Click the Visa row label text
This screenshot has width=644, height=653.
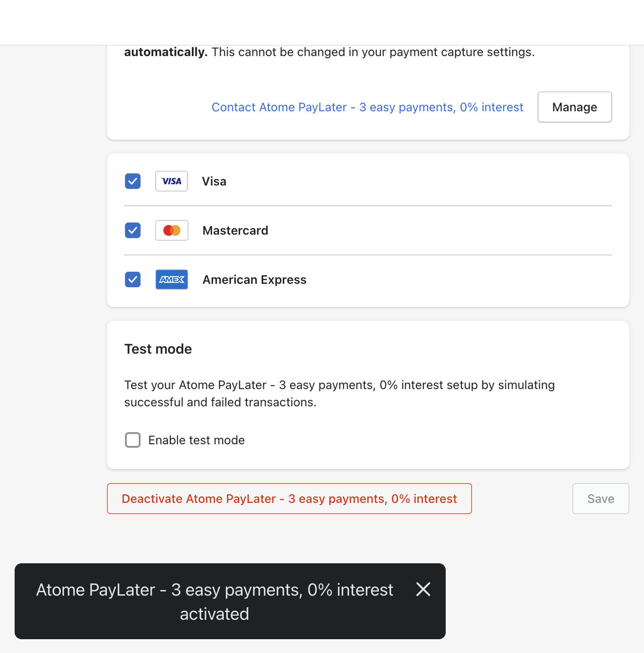coord(214,181)
